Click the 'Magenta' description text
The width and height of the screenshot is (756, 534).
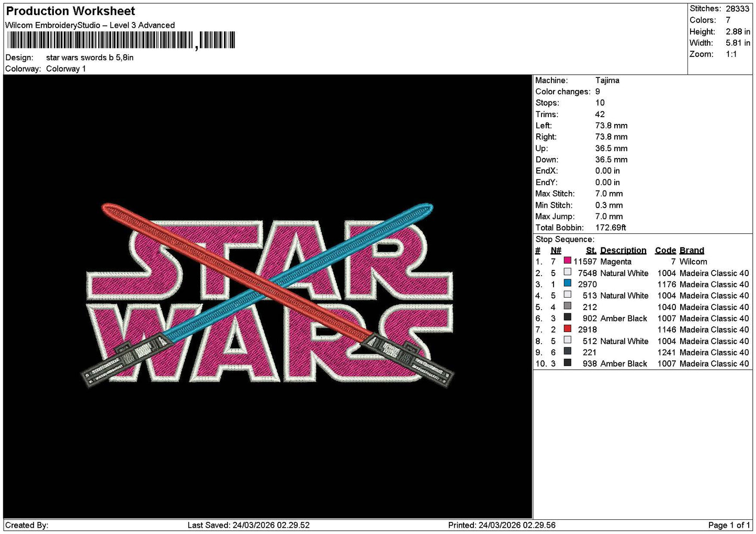(x=616, y=262)
